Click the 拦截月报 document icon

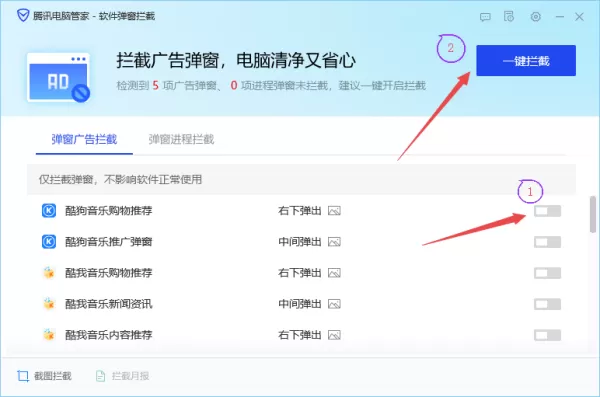tap(100, 376)
